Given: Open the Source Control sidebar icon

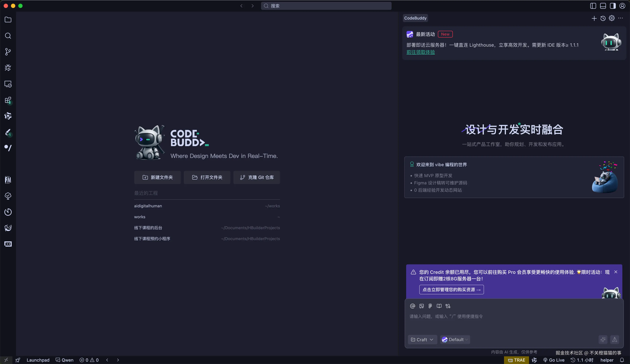Looking at the screenshot, I should tap(8, 52).
